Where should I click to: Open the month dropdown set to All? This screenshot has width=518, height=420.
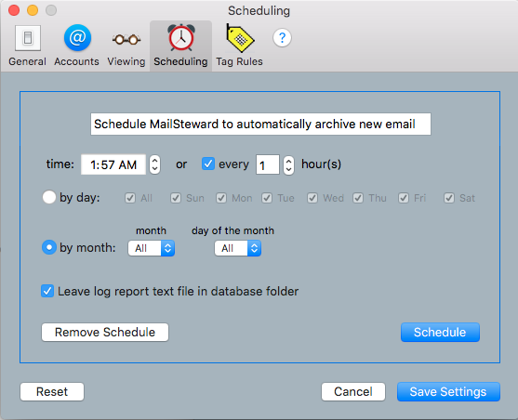tap(152, 248)
